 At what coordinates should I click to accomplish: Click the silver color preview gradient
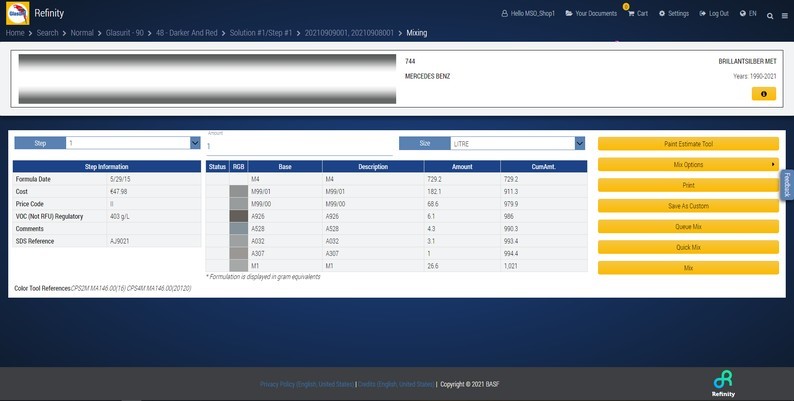pos(207,79)
